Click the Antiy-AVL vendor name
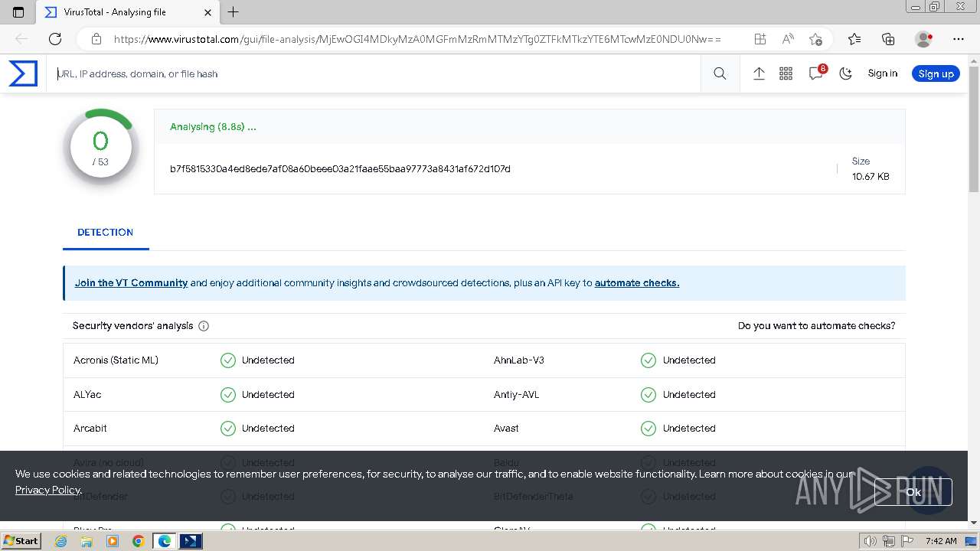Screen dimensions: 980x551 (x=517, y=394)
